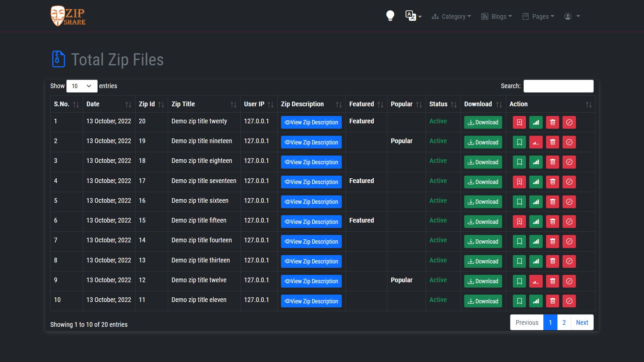This screenshot has height=362, width=644.
Task: Mark Demo zip title eighteen as featured
Action: (519, 162)
